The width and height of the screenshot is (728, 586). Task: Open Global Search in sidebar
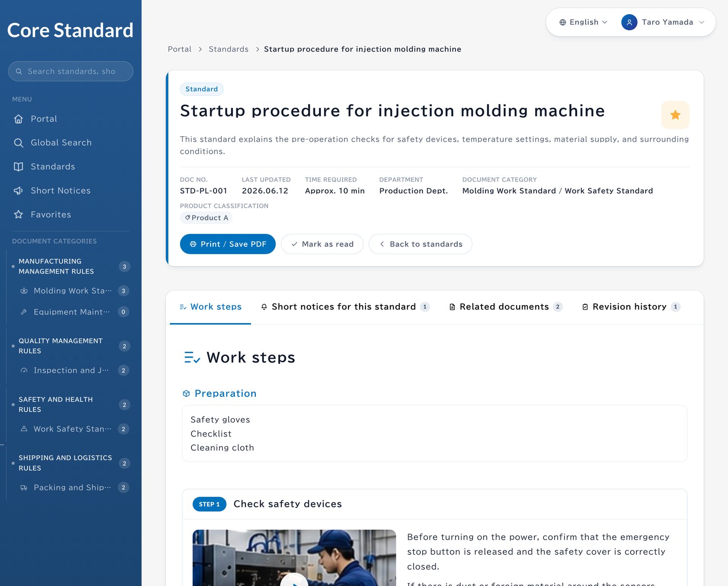coord(70,143)
